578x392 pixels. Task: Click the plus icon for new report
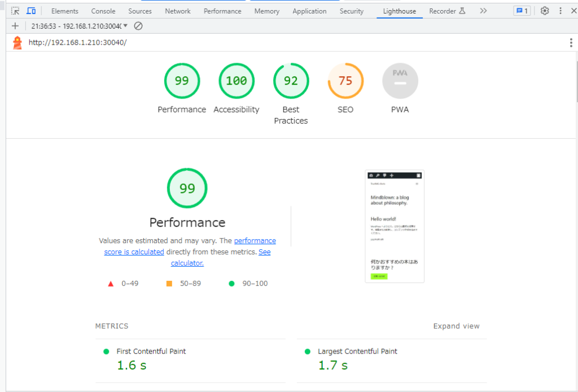15,26
